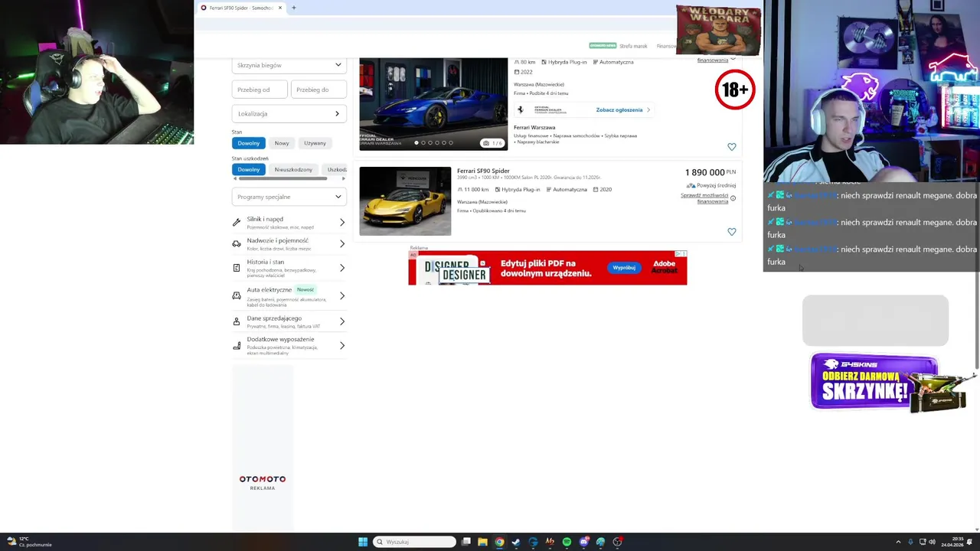980x551 pixels.
Task: Click the info icon beside financing link
Action: [733, 198]
